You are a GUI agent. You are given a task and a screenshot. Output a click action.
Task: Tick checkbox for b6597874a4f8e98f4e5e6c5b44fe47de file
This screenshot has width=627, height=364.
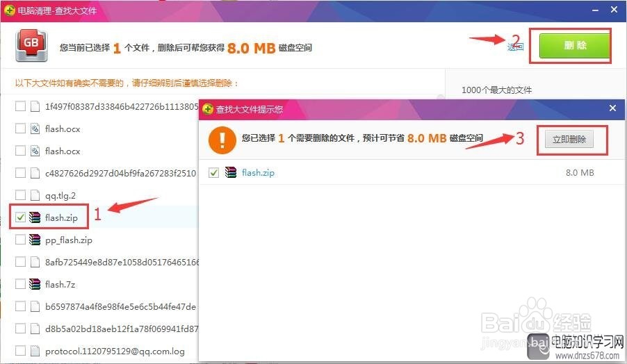click(x=20, y=306)
